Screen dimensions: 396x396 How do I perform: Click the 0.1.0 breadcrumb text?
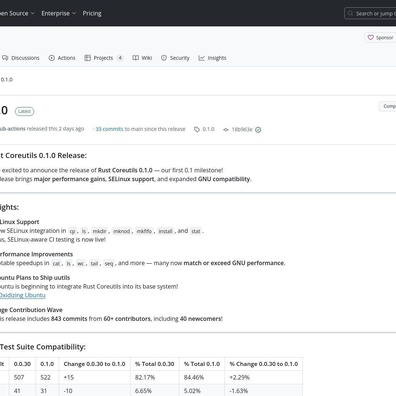7,80
